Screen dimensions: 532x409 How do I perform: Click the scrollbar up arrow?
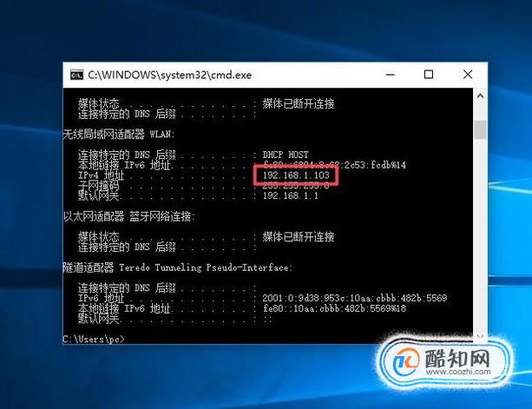tap(480, 96)
